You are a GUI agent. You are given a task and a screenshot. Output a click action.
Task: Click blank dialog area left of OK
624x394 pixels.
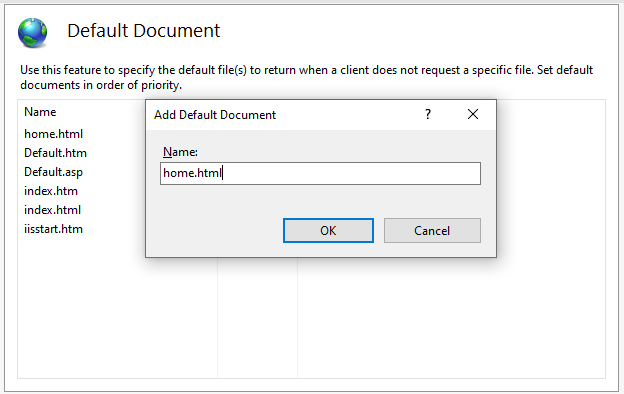(x=215, y=230)
